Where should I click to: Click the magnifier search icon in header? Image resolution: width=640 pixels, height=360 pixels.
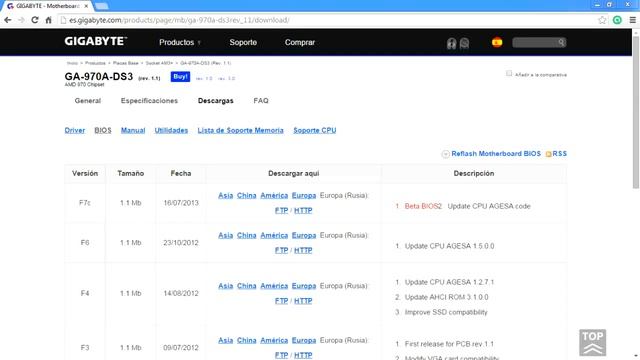click(561, 42)
